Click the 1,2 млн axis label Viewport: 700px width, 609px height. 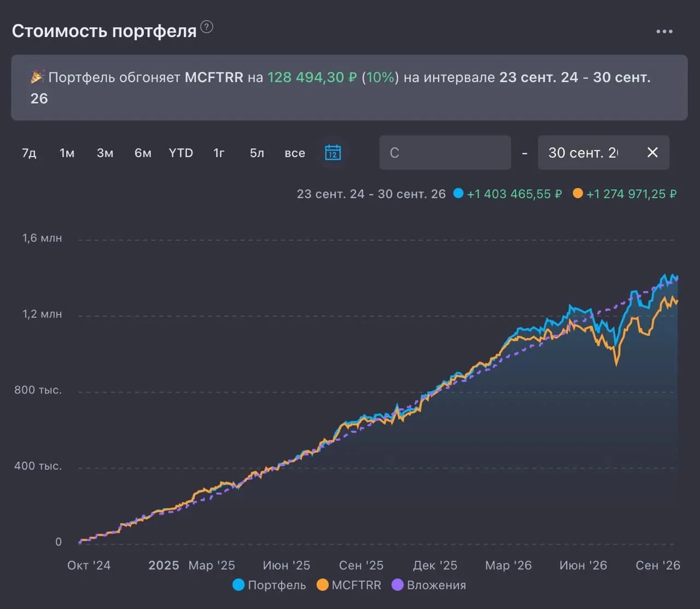42,314
